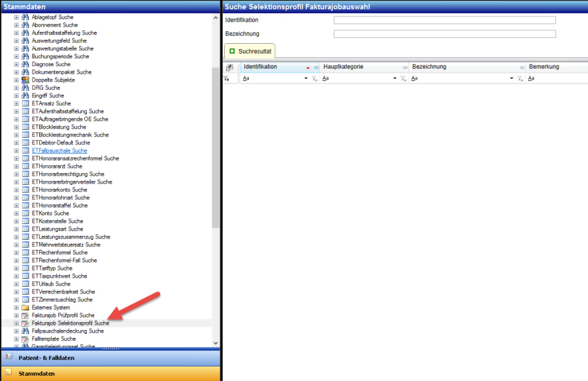Image resolution: width=588 pixels, height=381 pixels.
Task: Expand the Externes System node
Action: [x=16, y=308]
